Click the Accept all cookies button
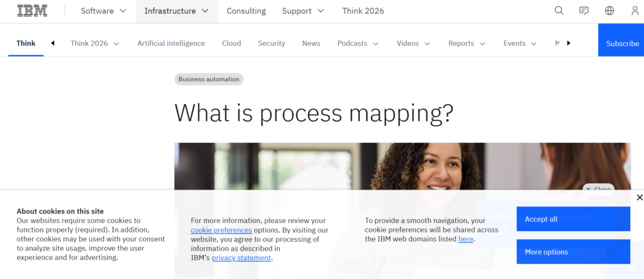The image size is (644, 279). [x=573, y=219]
